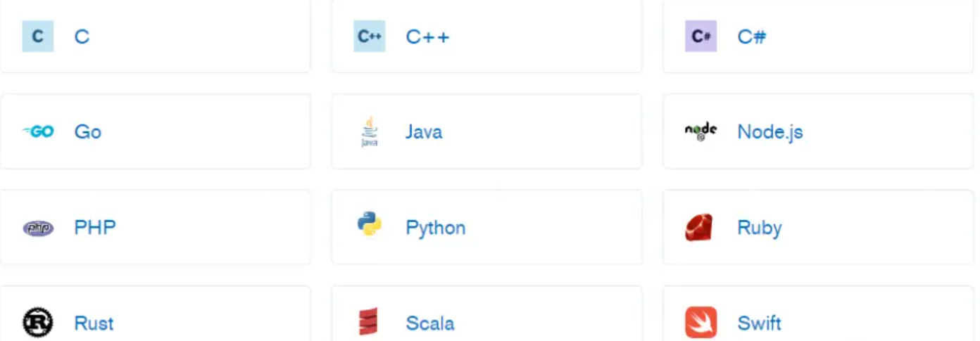
Task: Open the C++ text link
Action: [x=427, y=37]
